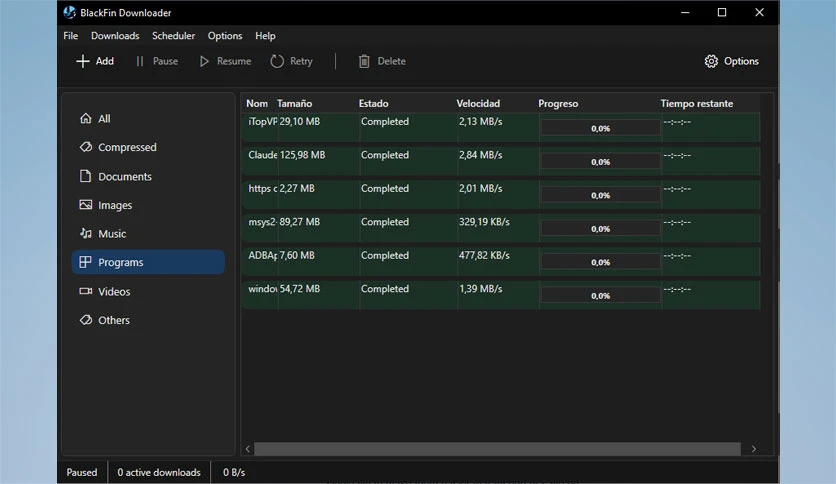The width and height of the screenshot is (836, 484).
Task: Click the 7,60 MB size cell
Action: coord(297,255)
